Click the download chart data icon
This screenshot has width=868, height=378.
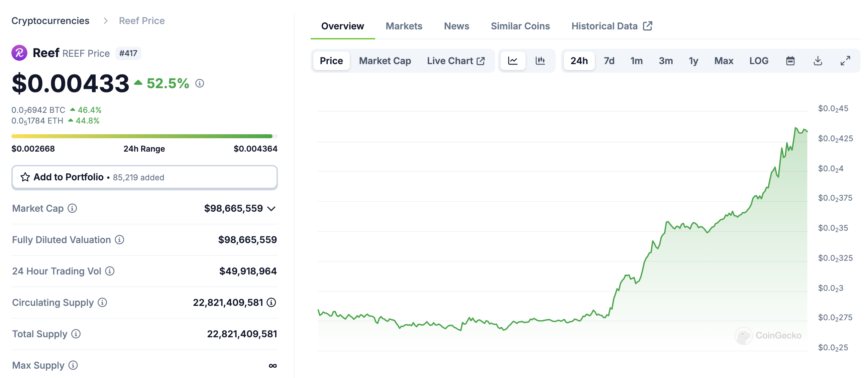click(818, 60)
